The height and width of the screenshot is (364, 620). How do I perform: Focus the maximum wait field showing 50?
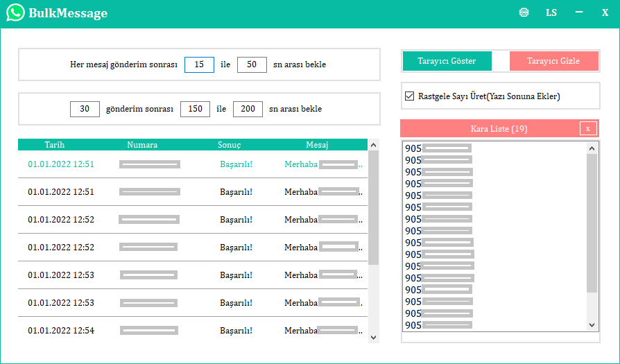pos(252,64)
